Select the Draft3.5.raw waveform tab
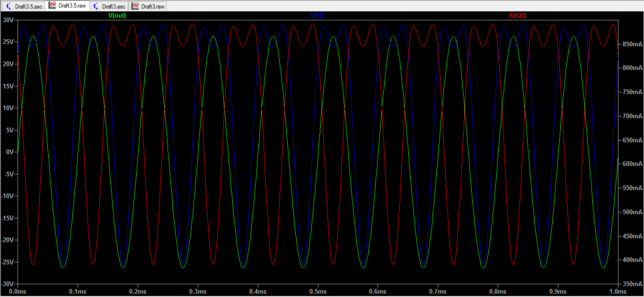The width and height of the screenshot is (644, 297). click(x=67, y=6)
